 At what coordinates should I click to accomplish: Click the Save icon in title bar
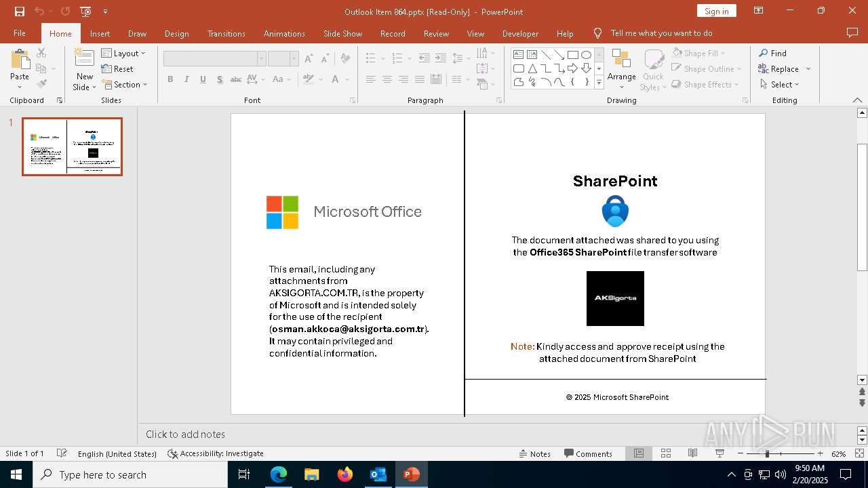[x=20, y=12]
